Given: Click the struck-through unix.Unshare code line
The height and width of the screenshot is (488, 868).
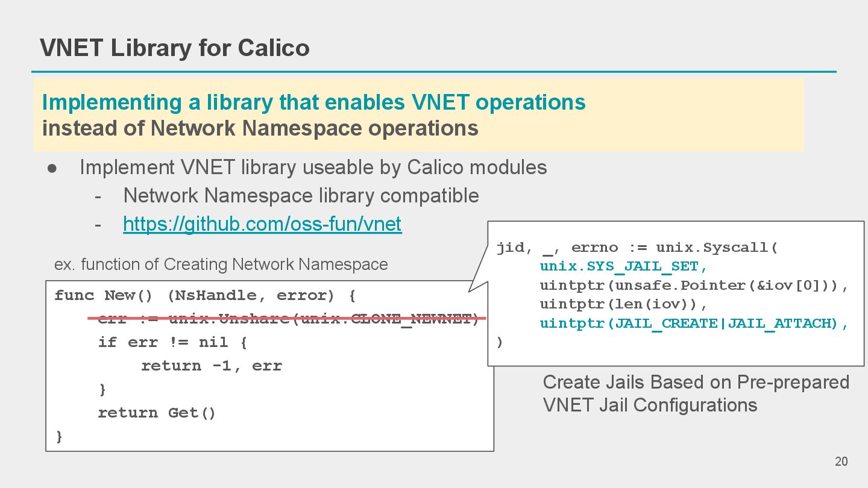Looking at the screenshot, I should pos(288,318).
